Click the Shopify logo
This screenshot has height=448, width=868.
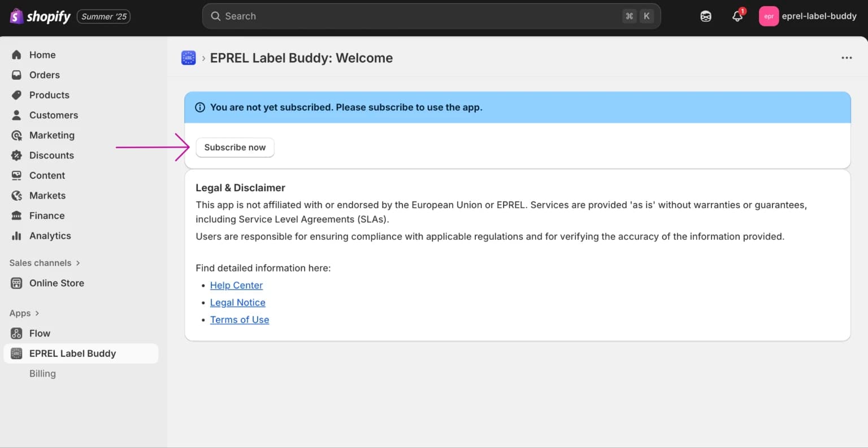(40, 16)
